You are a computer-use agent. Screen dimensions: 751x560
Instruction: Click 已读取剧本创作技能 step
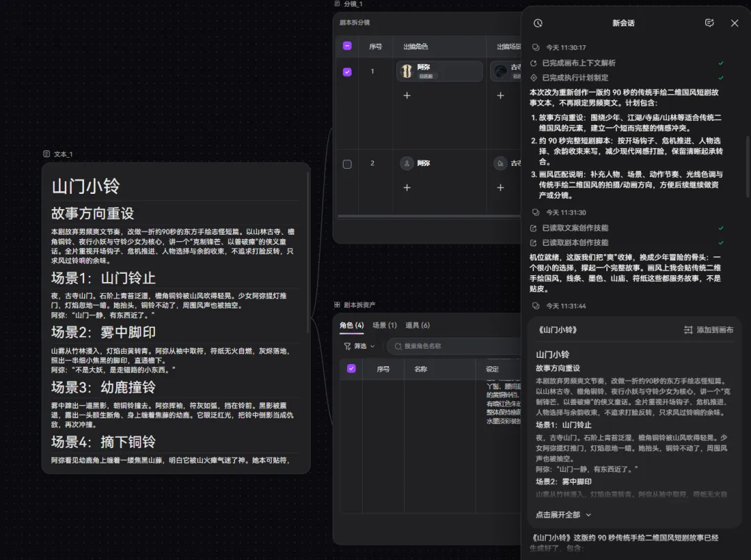click(575, 242)
